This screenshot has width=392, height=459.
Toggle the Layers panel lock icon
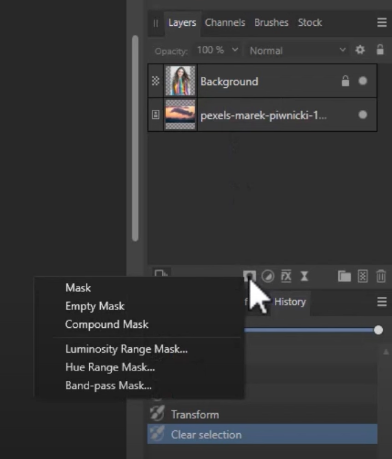[380, 50]
